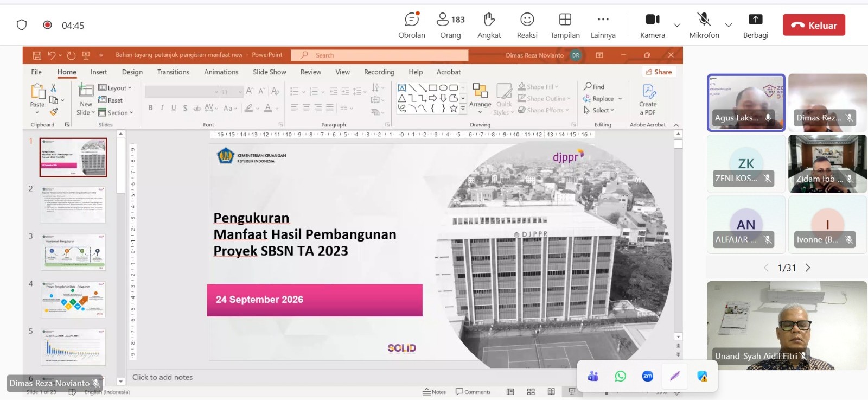868x400 pixels.
Task: Select the Format Painter brush icon
Action: tap(54, 112)
